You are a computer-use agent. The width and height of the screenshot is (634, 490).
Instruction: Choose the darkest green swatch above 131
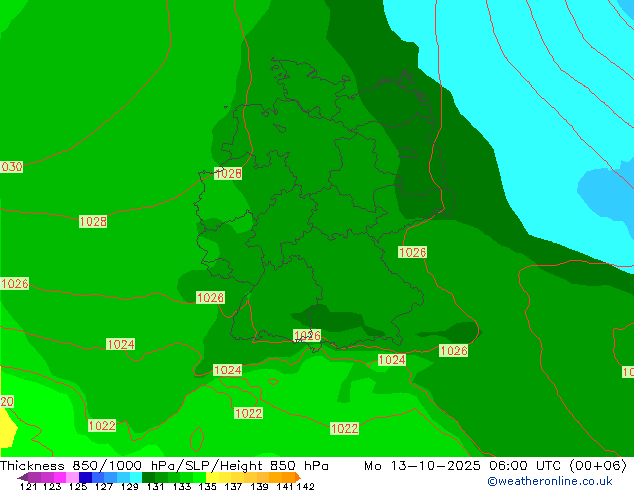pyautogui.click(x=148, y=477)
